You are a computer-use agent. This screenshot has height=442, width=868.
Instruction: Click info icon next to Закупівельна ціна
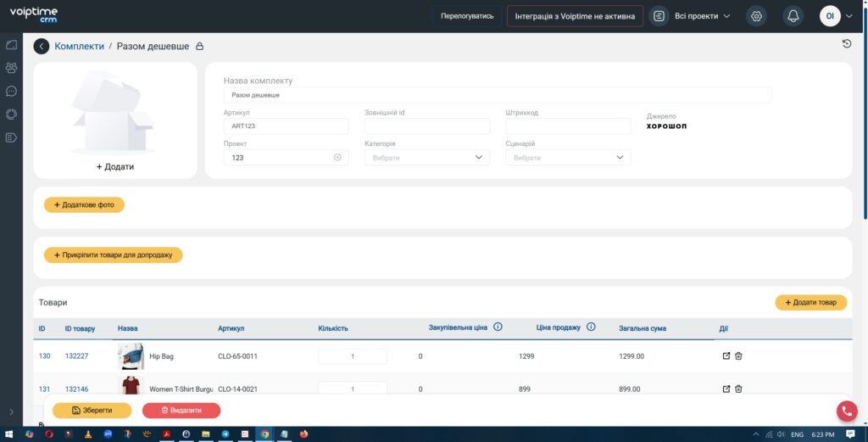click(x=498, y=327)
